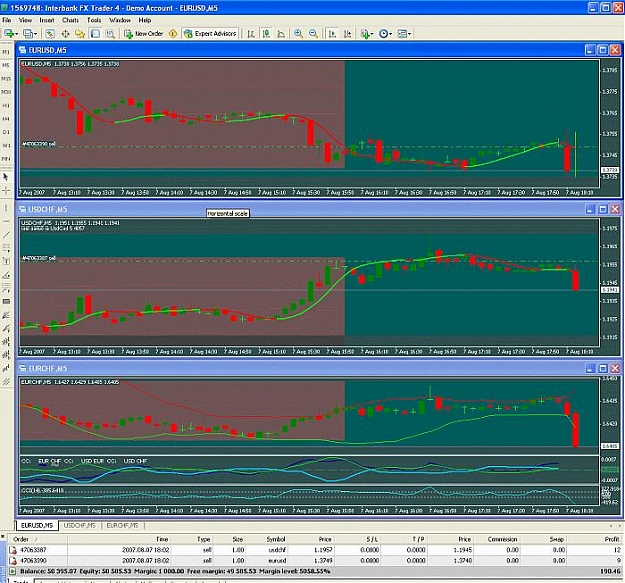Select the Trend by Angle tool
This screenshot has width=625, height=583.
tap(6, 275)
